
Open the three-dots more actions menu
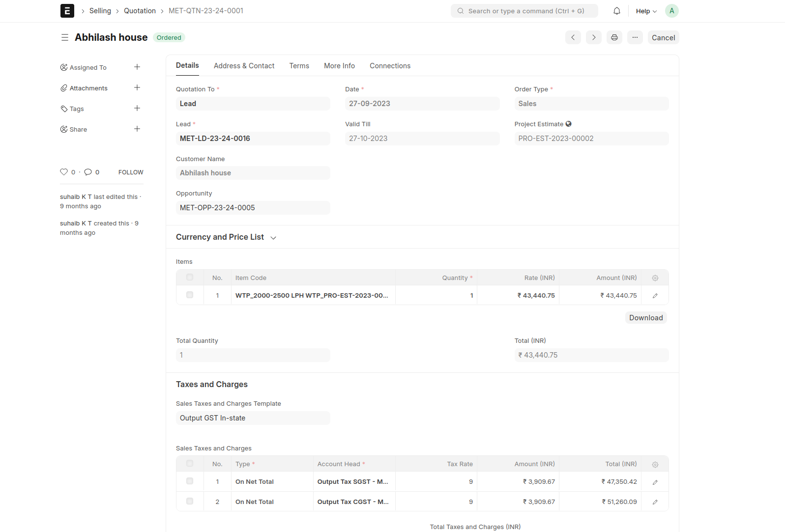tap(635, 37)
